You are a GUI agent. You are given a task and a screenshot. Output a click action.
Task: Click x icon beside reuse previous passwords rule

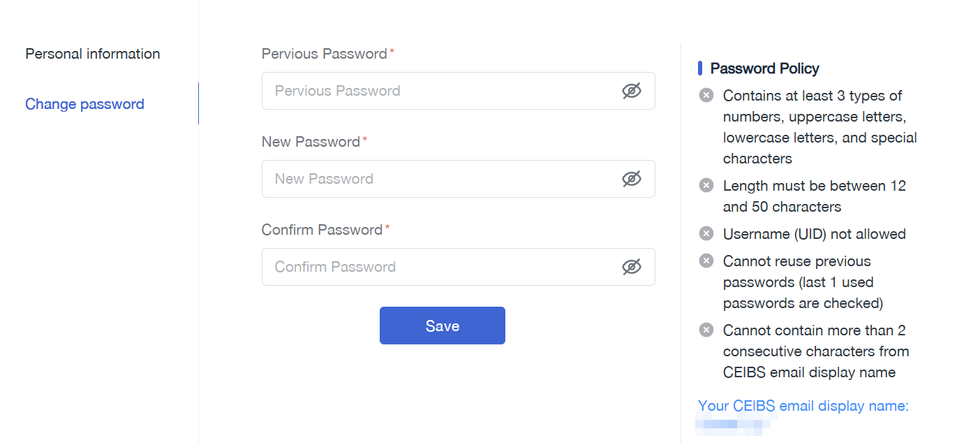(706, 261)
